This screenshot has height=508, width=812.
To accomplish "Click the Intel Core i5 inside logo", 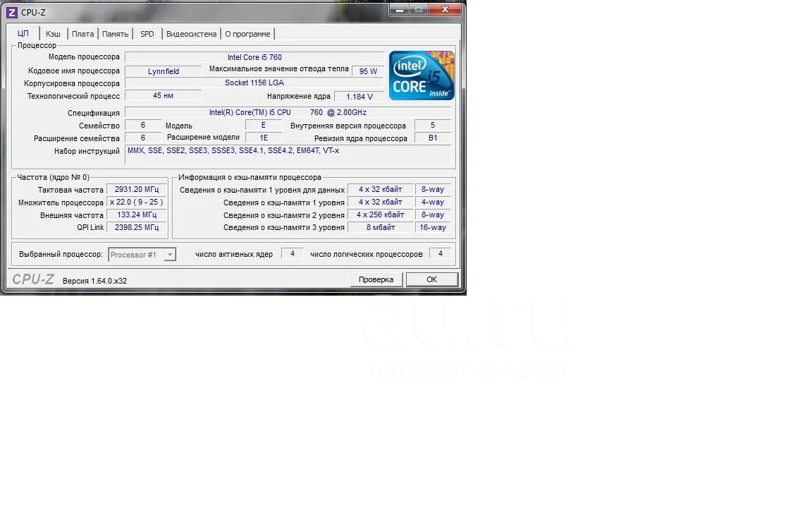I will click(422, 75).
